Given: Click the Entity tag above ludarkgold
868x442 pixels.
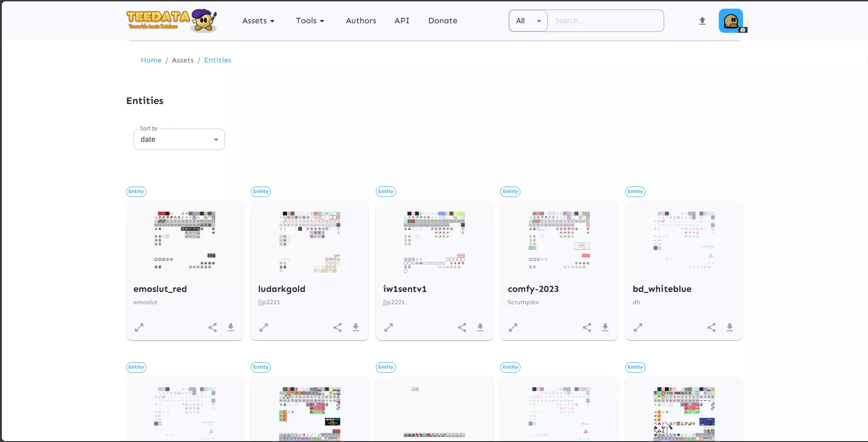Looking at the screenshot, I should [261, 192].
